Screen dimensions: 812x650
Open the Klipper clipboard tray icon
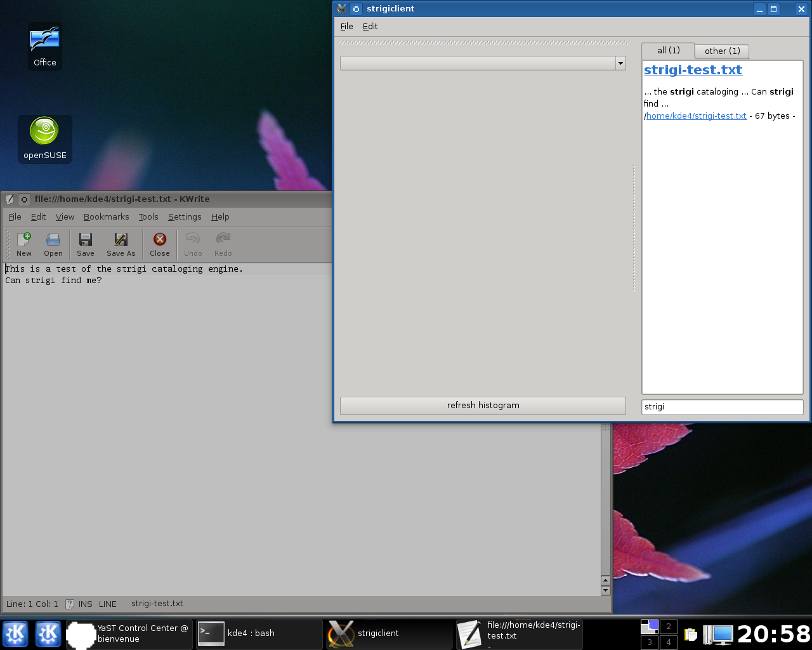click(691, 633)
